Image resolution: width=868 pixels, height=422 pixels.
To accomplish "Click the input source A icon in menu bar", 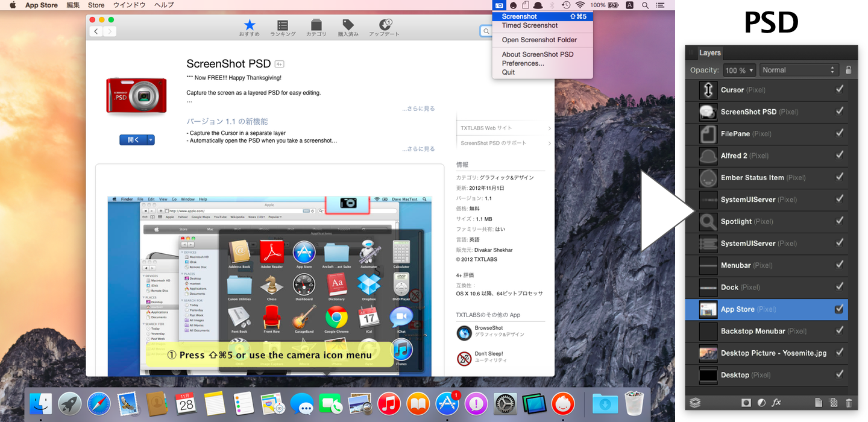I will click(x=629, y=5).
